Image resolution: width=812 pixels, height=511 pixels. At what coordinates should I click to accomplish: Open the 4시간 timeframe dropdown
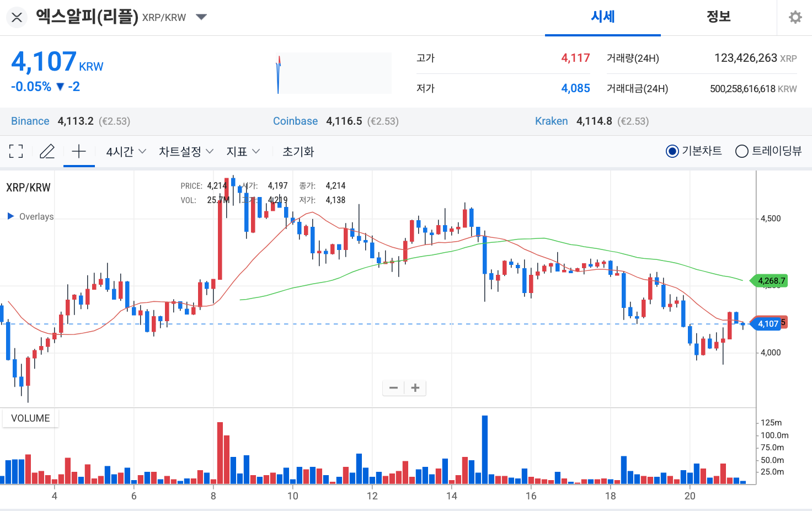[x=125, y=151]
